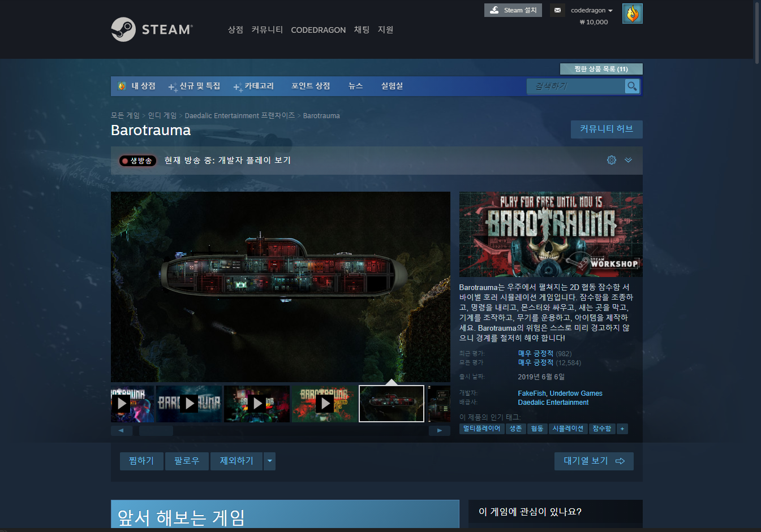The image size is (761, 532).
Task: Click the 대기열 보기 queue button
Action: [x=594, y=461]
